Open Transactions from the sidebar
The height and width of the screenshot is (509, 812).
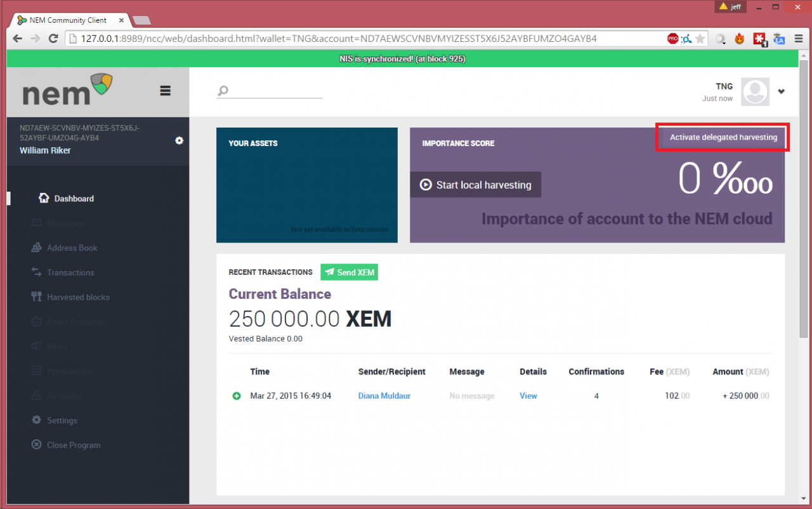[x=70, y=272]
